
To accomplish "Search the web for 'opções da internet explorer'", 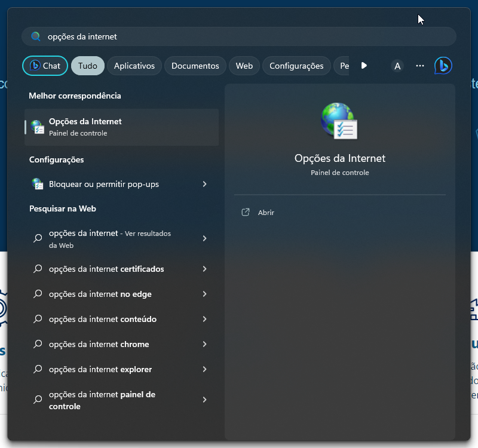I will click(x=122, y=369).
